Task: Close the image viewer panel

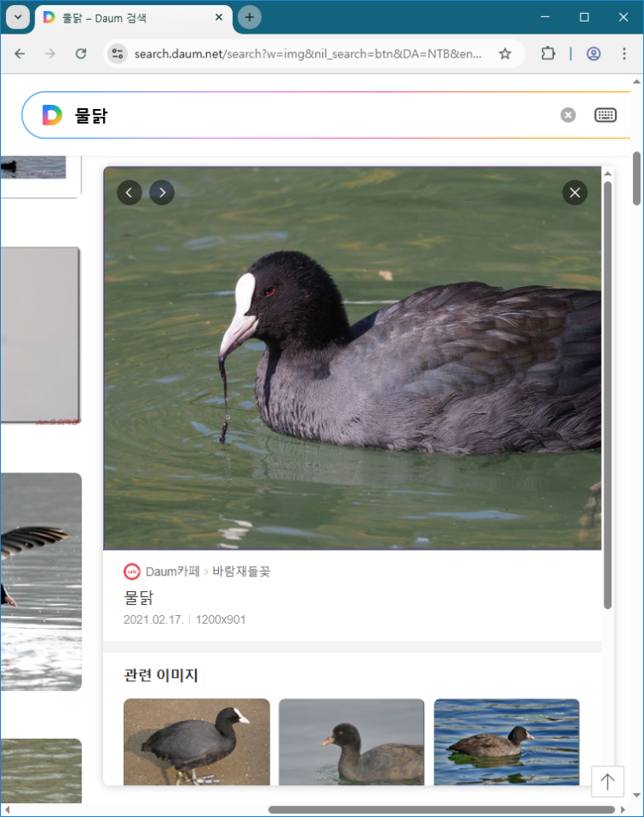Action: pos(575,192)
